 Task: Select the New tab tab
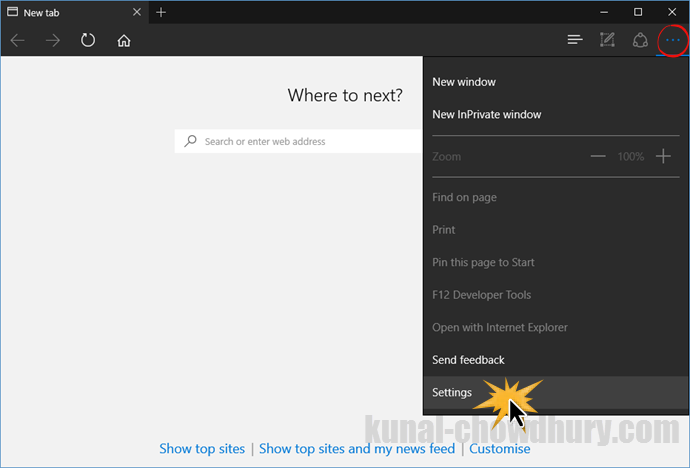(x=75, y=12)
